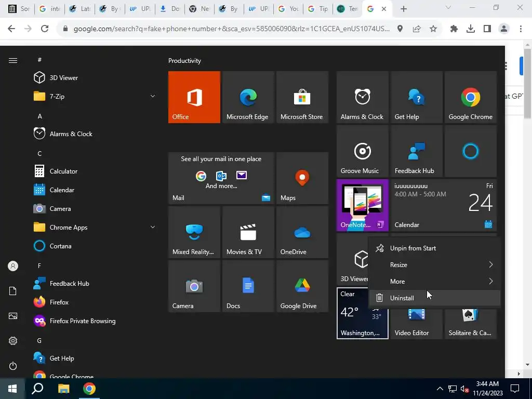Screen dimensions: 532x399
Task: Click the Productivity group title
Action: [184, 61]
